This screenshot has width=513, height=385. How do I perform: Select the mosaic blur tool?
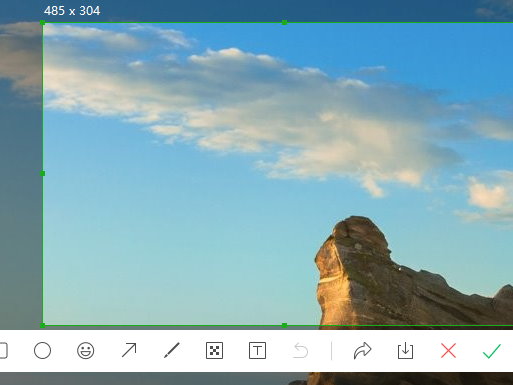pyautogui.click(x=214, y=350)
